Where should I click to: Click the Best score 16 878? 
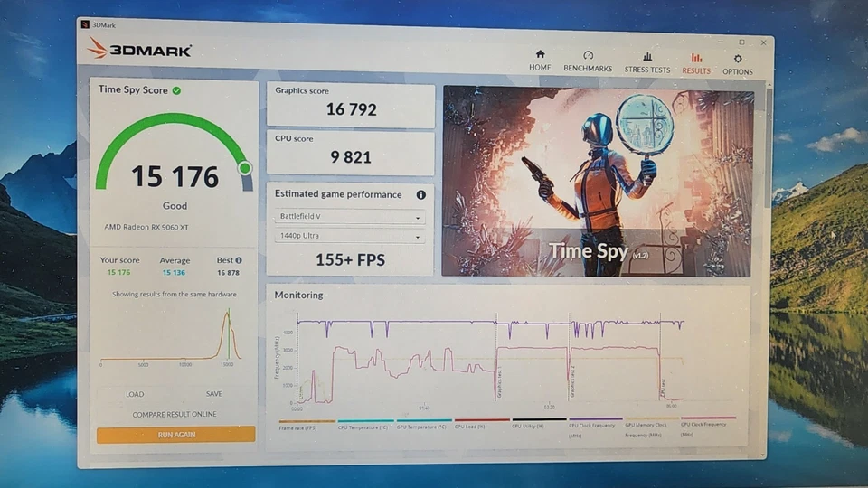(x=228, y=273)
